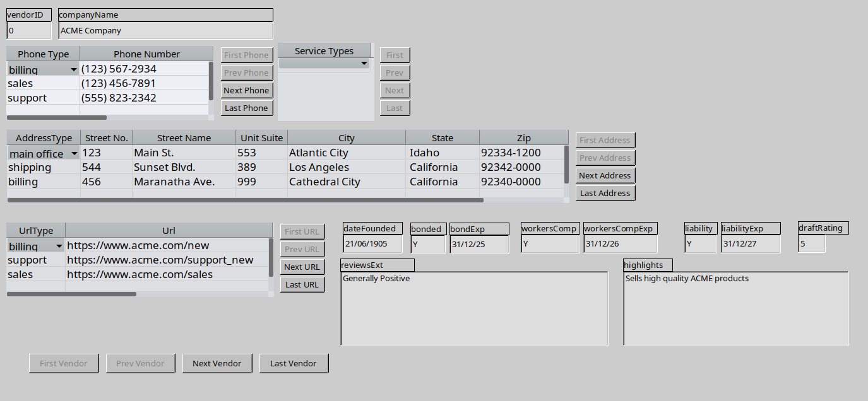This screenshot has height=401, width=868.
Task: Click the First Vendor button
Action: 64,363
